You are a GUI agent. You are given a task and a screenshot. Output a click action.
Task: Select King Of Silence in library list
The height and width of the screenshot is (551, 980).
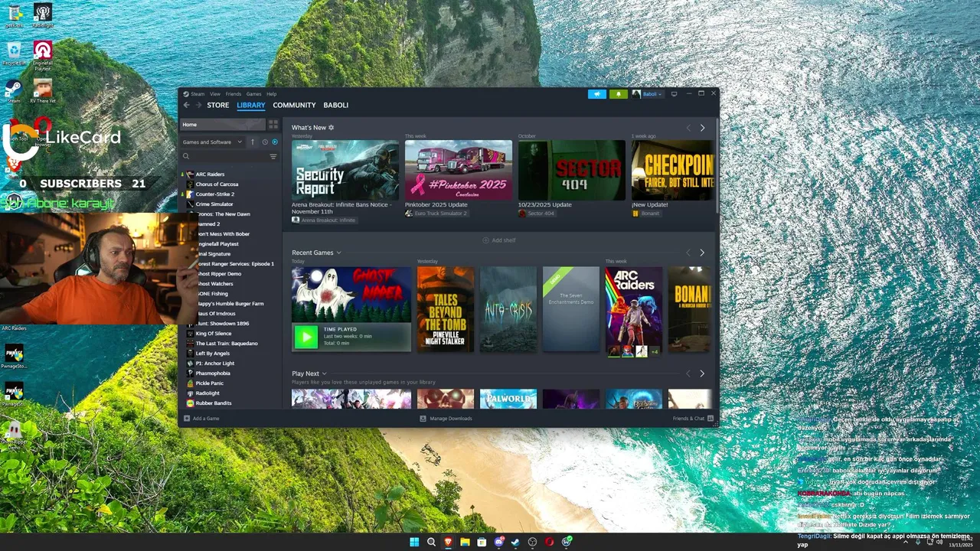pyautogui.click(x=214, y=334)
